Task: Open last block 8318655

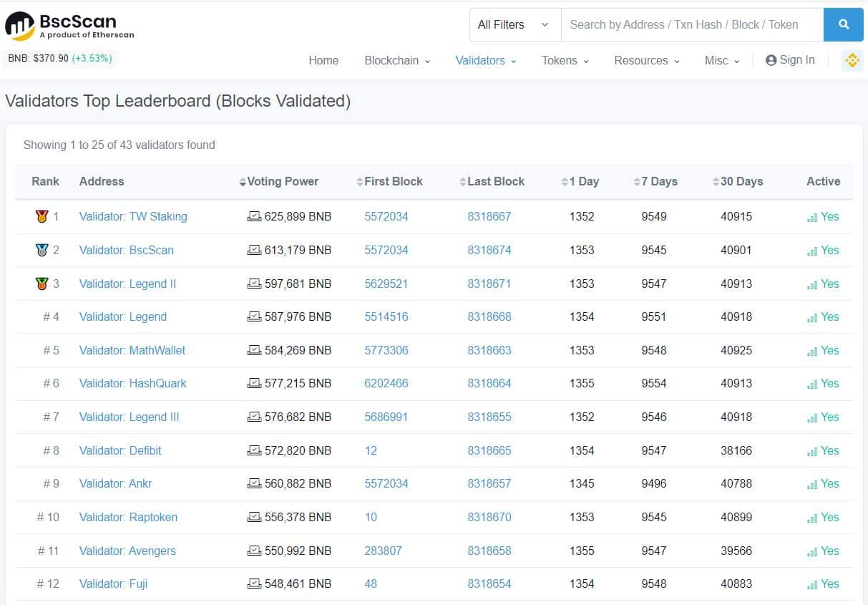Action: click(489, 417)
